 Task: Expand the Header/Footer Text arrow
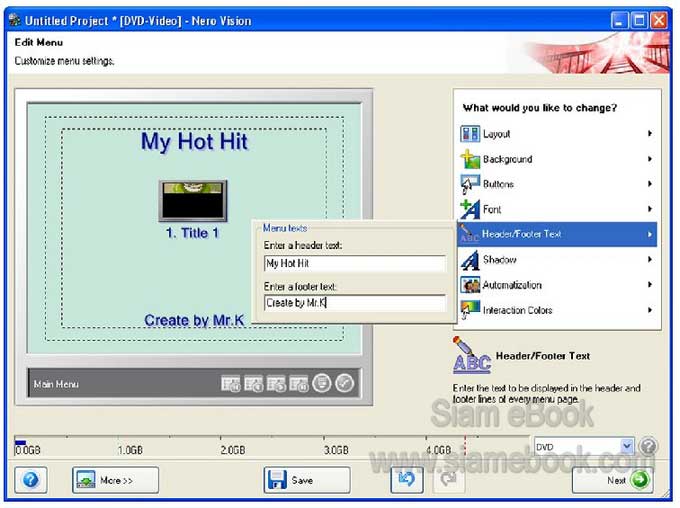(x=650, y=234)
